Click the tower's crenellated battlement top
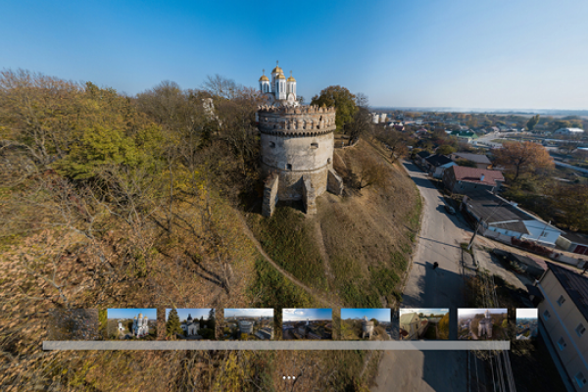The height and width of the screenshot is (392, 588). (296, 120)
